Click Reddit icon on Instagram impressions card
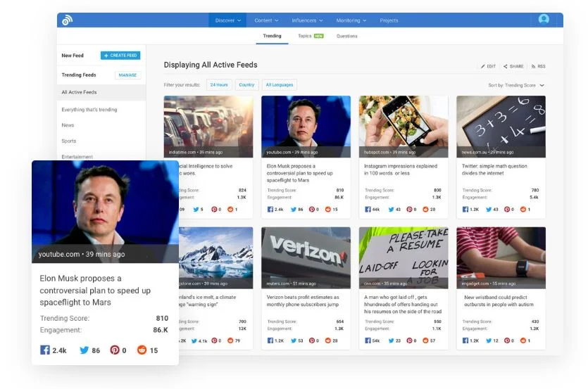Viewport: 588px width, 389px height. 425,210
